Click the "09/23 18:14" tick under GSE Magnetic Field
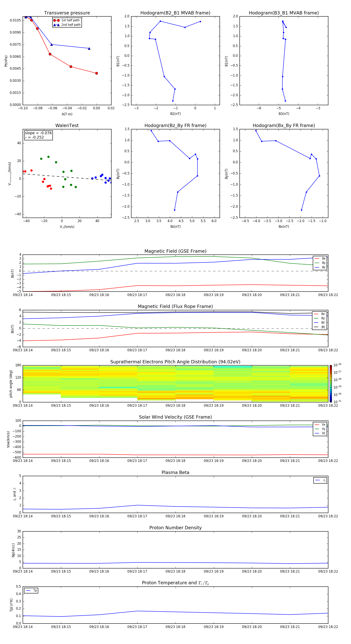The width and height of the screenshot is (351, 644). click(23, 295)
